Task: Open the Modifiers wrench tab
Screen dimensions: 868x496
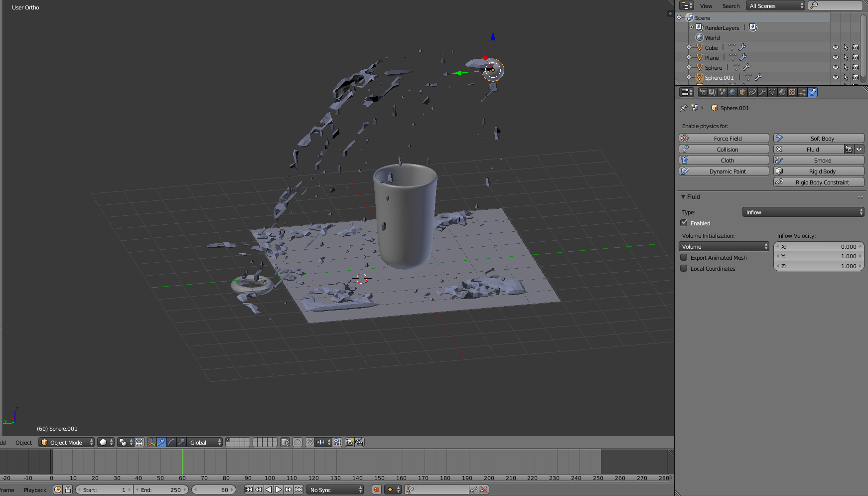Action: coord(762,92)
